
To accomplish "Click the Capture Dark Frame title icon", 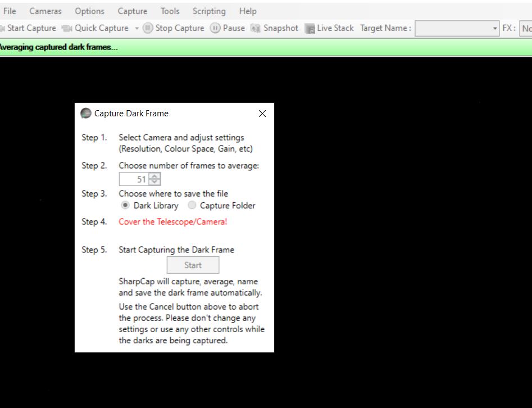I will click(86, 114).
